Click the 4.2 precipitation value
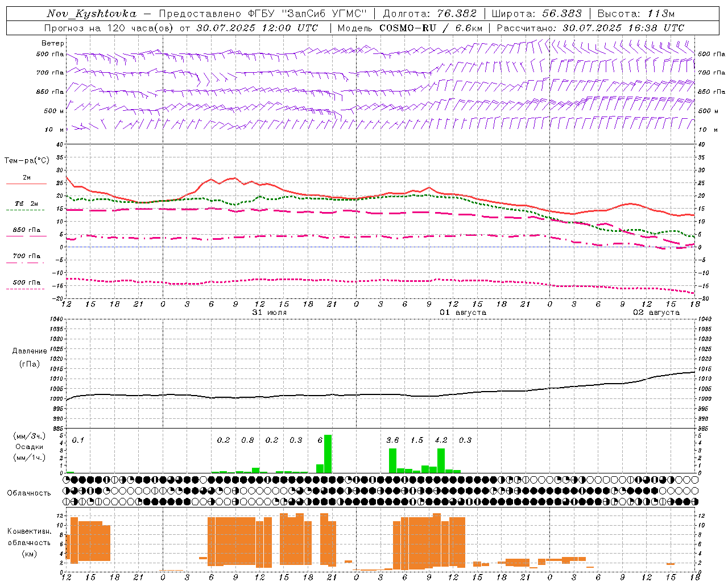The image size is (728, 582). pos(441,440)
